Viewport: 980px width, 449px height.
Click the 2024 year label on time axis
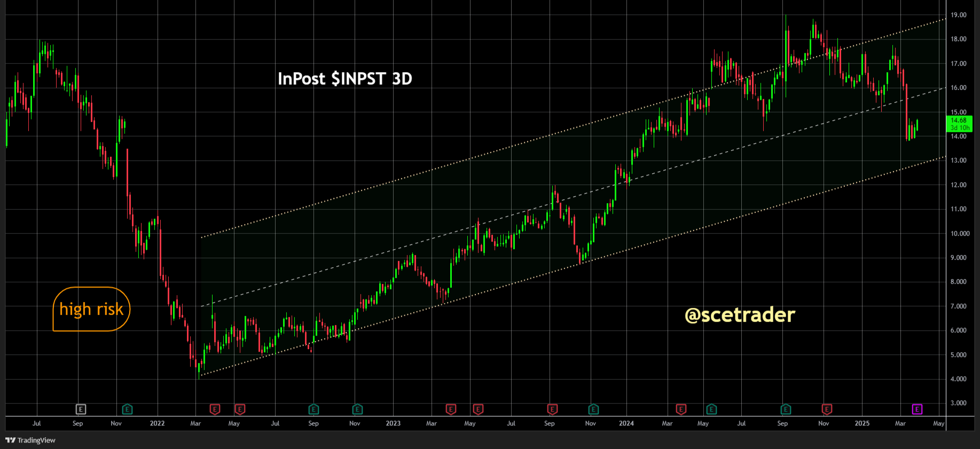point(626,423)
